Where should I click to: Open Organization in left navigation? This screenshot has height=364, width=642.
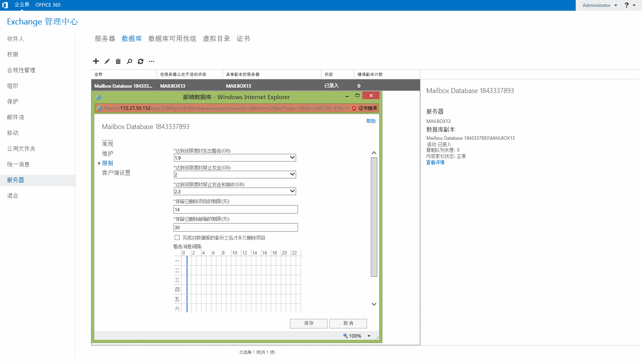(13, 86)
